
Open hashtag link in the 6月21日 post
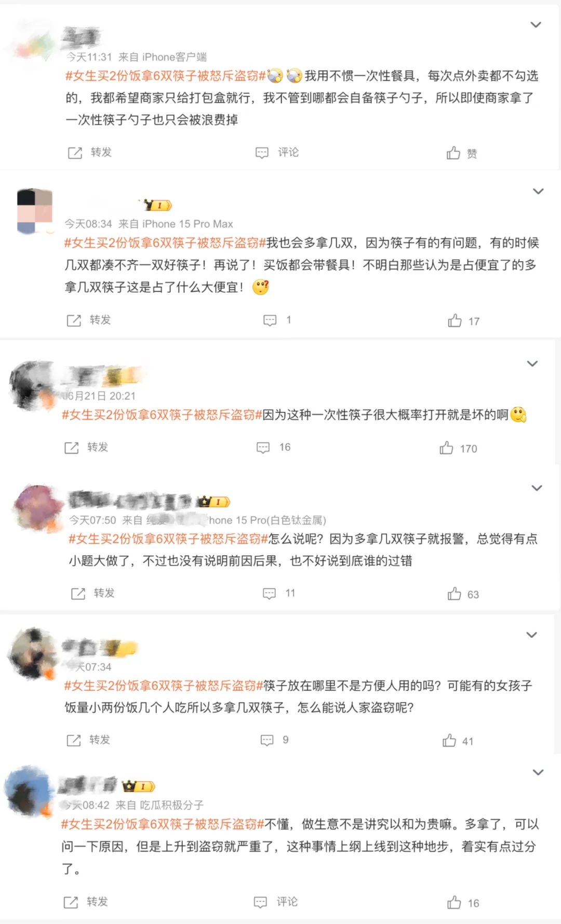(x=162, y=414)
